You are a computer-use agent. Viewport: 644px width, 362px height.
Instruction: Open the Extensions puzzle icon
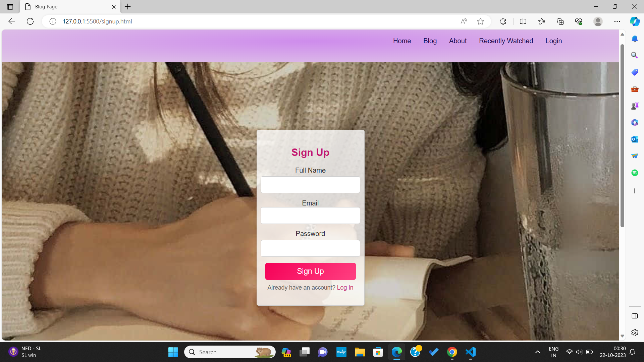pyautogui.click(x=503, y=21)
